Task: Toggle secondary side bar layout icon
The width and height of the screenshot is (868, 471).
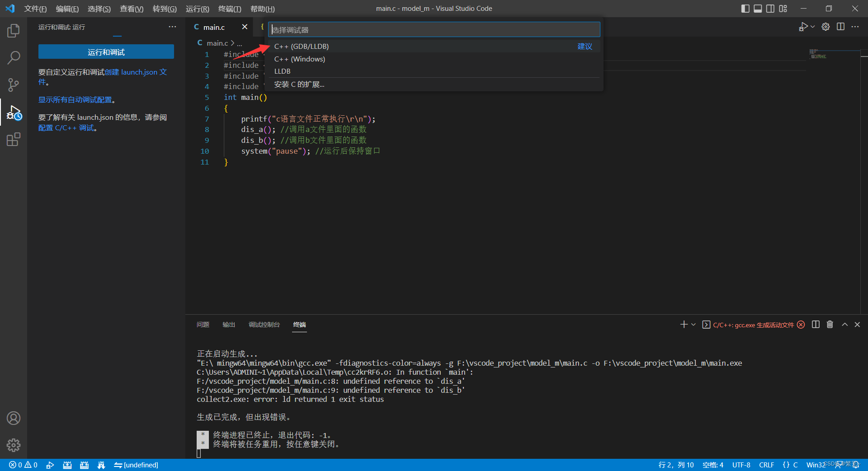Action: point(770,9)
